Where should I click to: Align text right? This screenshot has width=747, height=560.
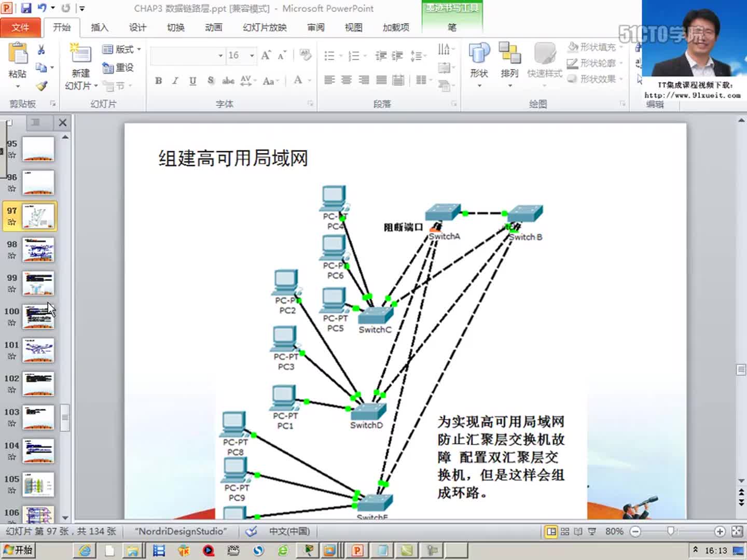pos(364,80)
